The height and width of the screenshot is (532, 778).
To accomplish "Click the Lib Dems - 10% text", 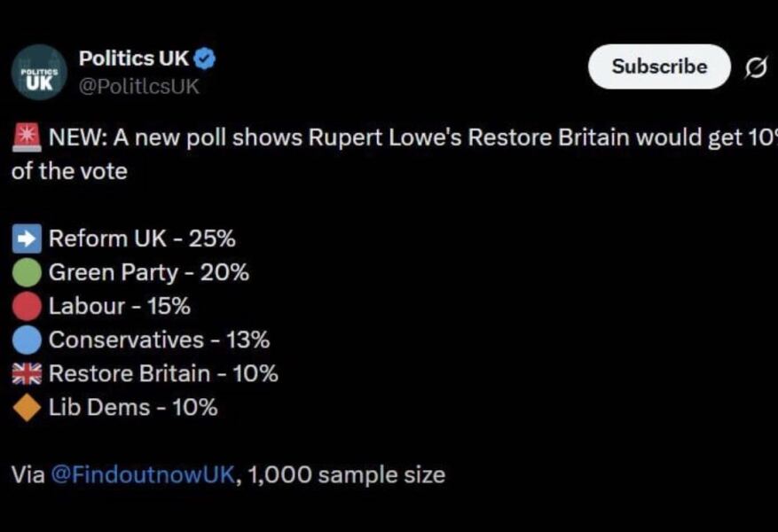I will point(133,407).
